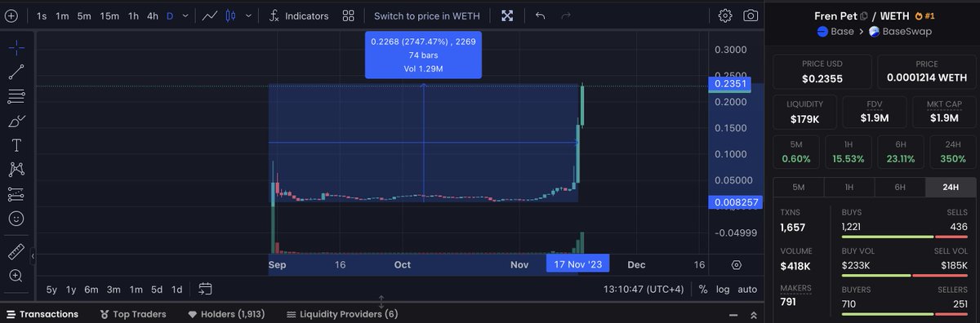Open time axis settings icon
The height and width of the screenshot is (323, 980).
[737, 265]
